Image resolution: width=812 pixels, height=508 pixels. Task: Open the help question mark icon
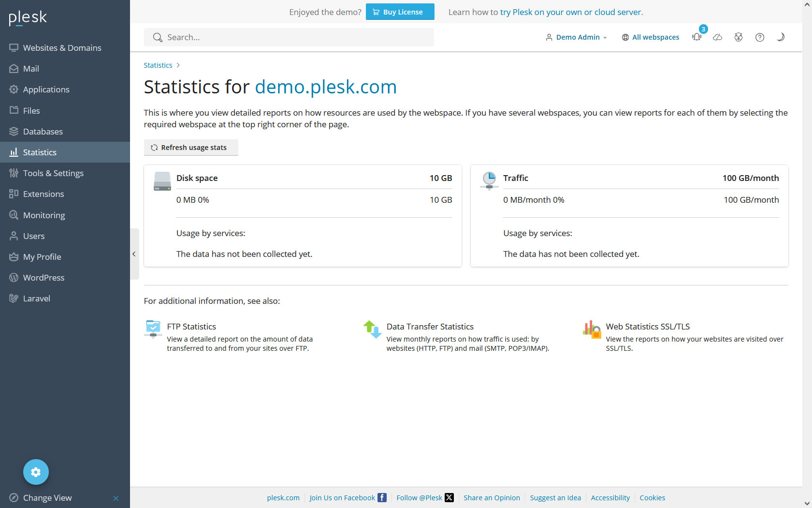760,37
